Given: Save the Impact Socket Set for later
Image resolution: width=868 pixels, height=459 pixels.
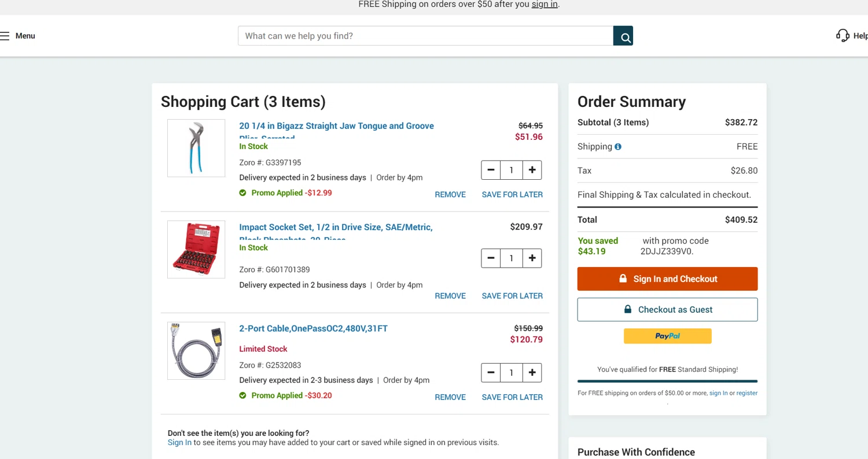Looking at the screenshot, I should [512, 296].
